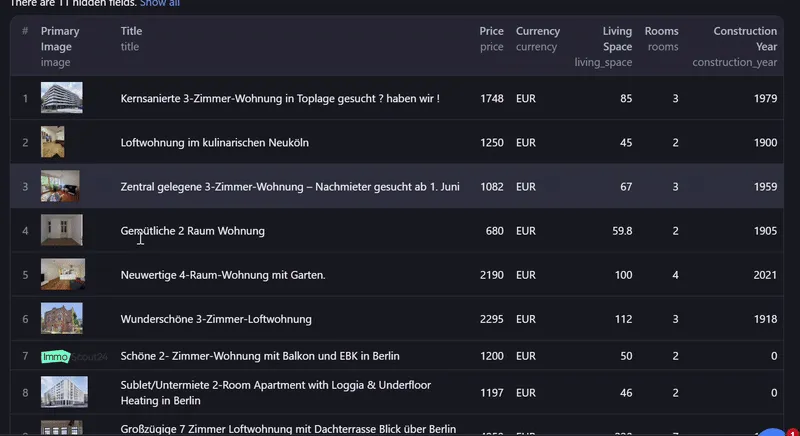Click price cell 1197
The height and width of the screenshot is (436, 800).
[491, 393]
